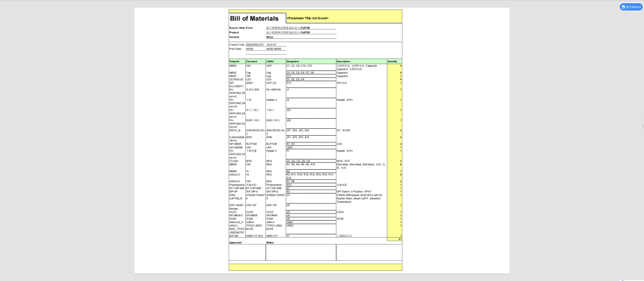Click the Header, 4-Pin description cell
644x281 pixels.
[345, 100]
